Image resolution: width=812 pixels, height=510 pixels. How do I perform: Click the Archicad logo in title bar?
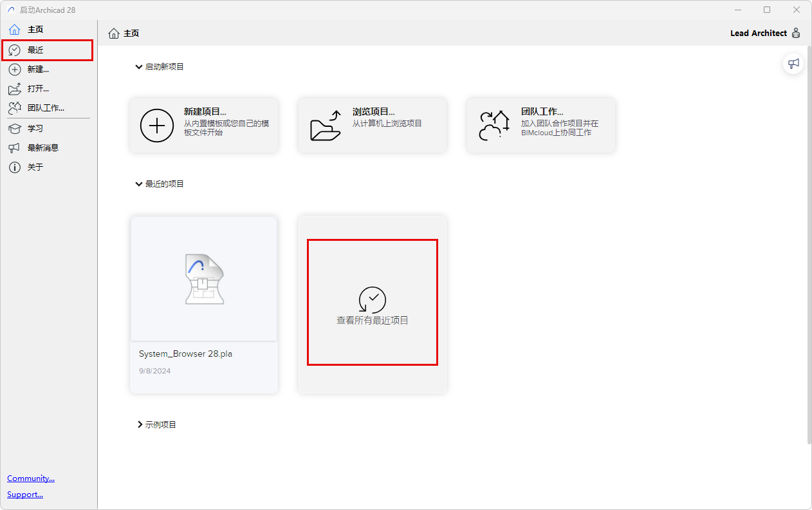coord(11,10)
